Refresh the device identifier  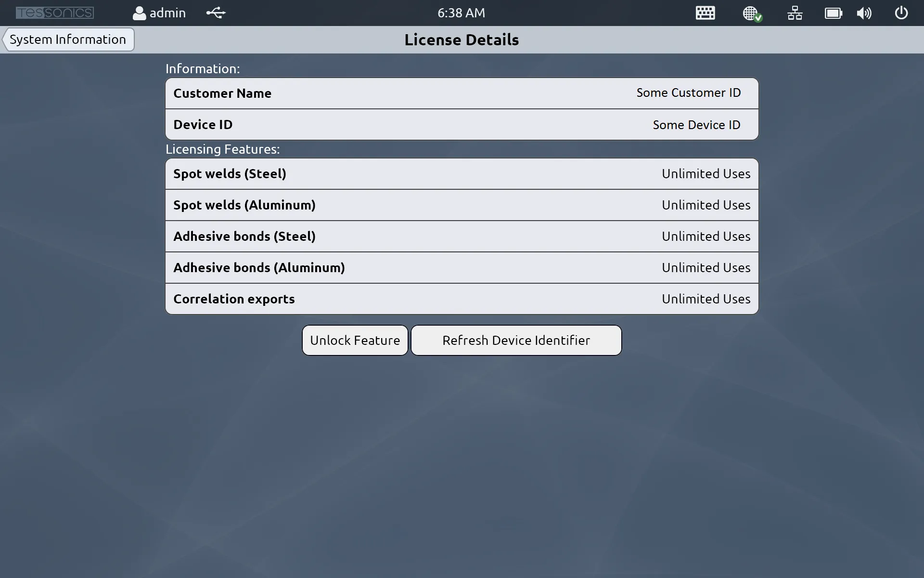click(516, 340)
